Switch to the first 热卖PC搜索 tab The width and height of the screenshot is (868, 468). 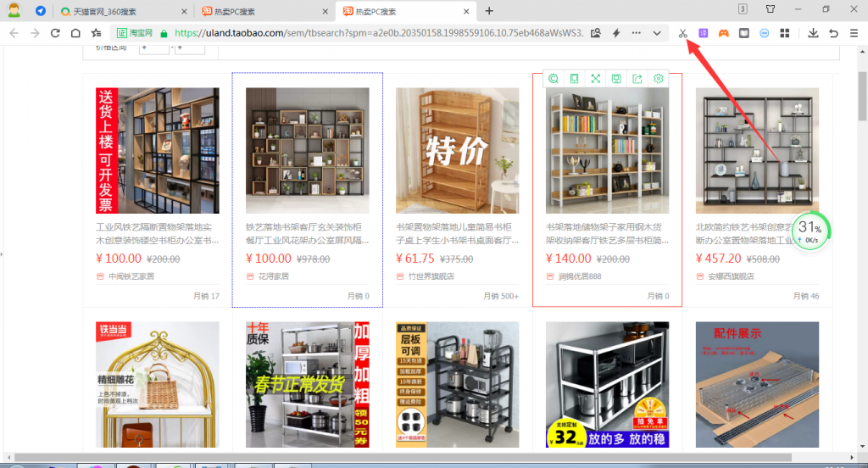pyautogui.click(x=264, y=12)
